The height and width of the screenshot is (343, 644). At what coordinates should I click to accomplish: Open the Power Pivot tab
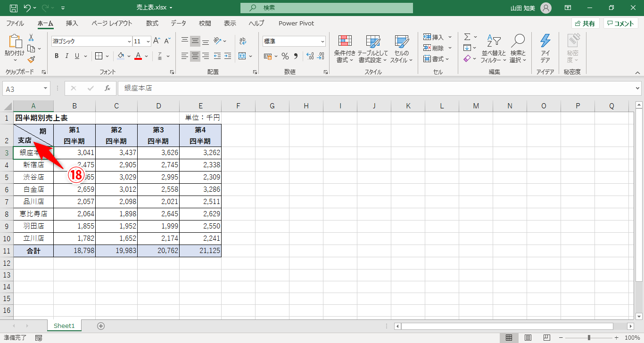[x=296, y=23]
